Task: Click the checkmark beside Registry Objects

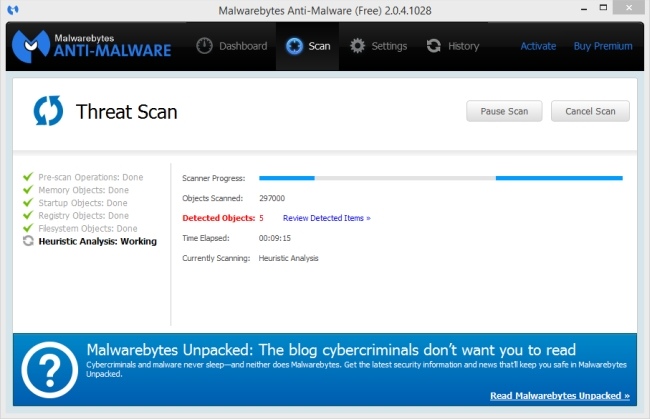Action: pyautogui.click(x=28, y=216)
